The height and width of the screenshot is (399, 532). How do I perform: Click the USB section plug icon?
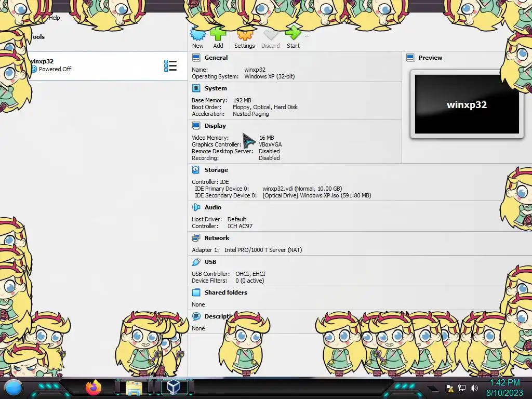[x=196, y=262]
